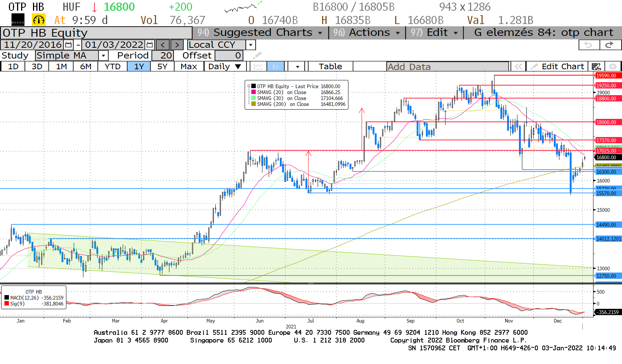This screenshot has width=622, height=364.
Task: Select the 3D time range tab
Action: coord(37,67)
